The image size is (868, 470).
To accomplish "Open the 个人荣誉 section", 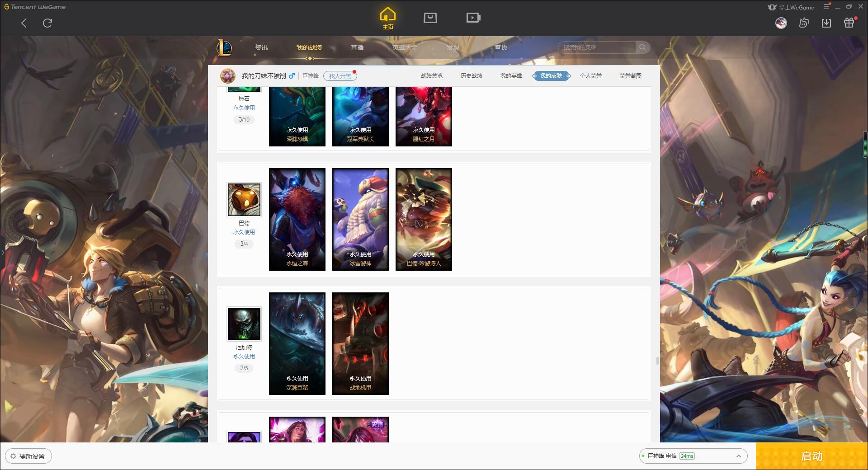I will (x=591, y=76).
